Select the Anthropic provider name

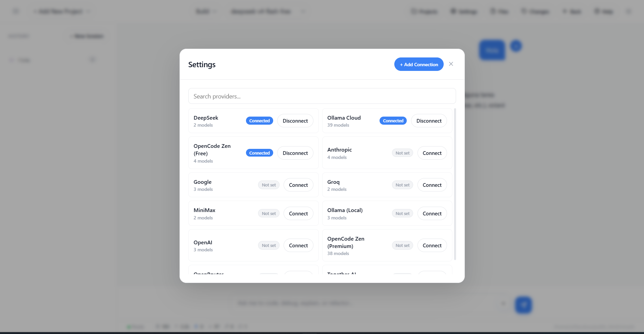(340, 150)
